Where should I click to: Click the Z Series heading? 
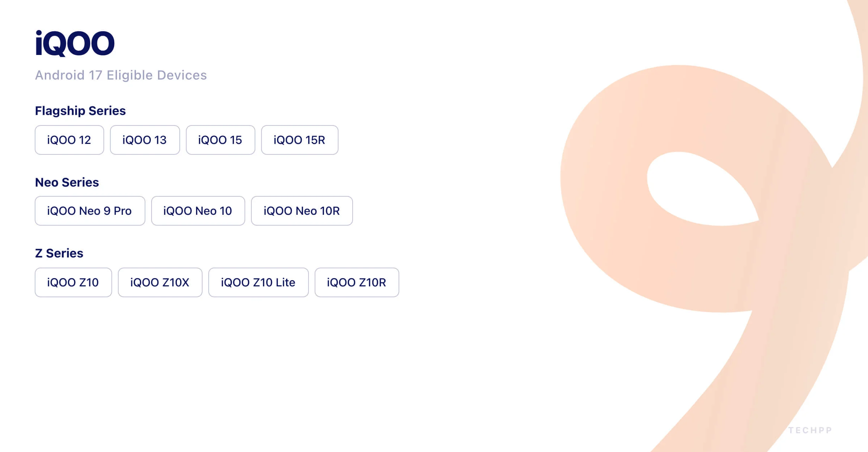59,253
